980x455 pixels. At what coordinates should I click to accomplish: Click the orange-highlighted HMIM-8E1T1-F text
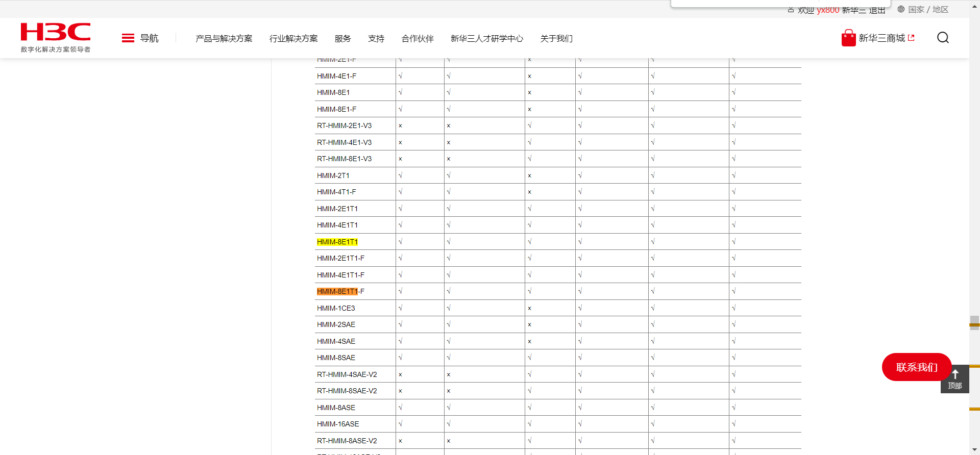[x=341, y=291]
